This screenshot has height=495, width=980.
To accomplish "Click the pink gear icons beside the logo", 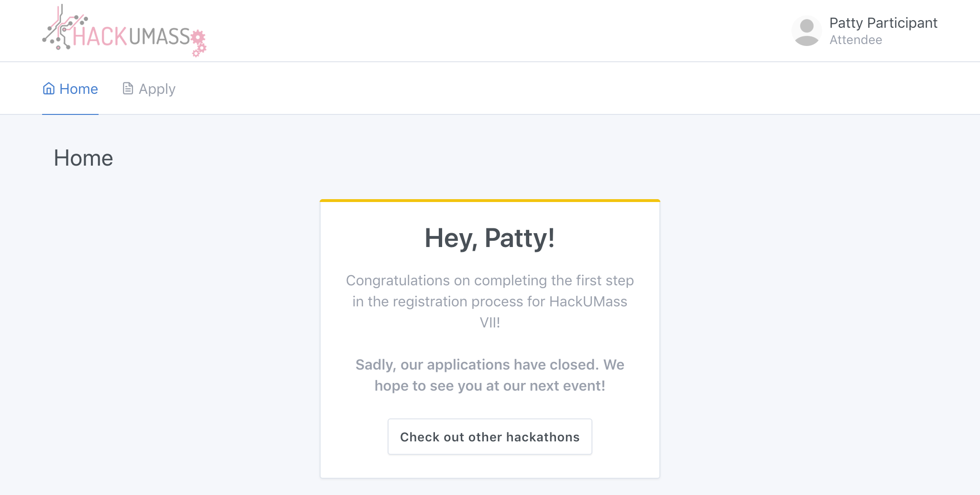I will pos(199,43).
